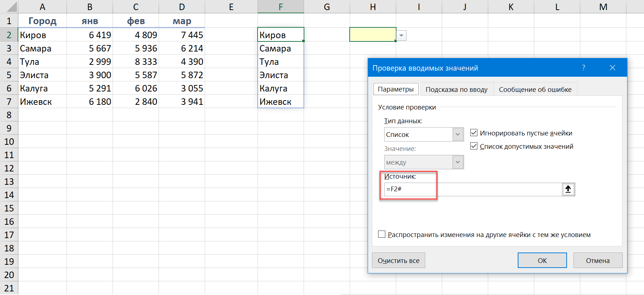Toggle Игнорировать пустые ячейки checkbox
644x295 pixels.
coord(474,133)
